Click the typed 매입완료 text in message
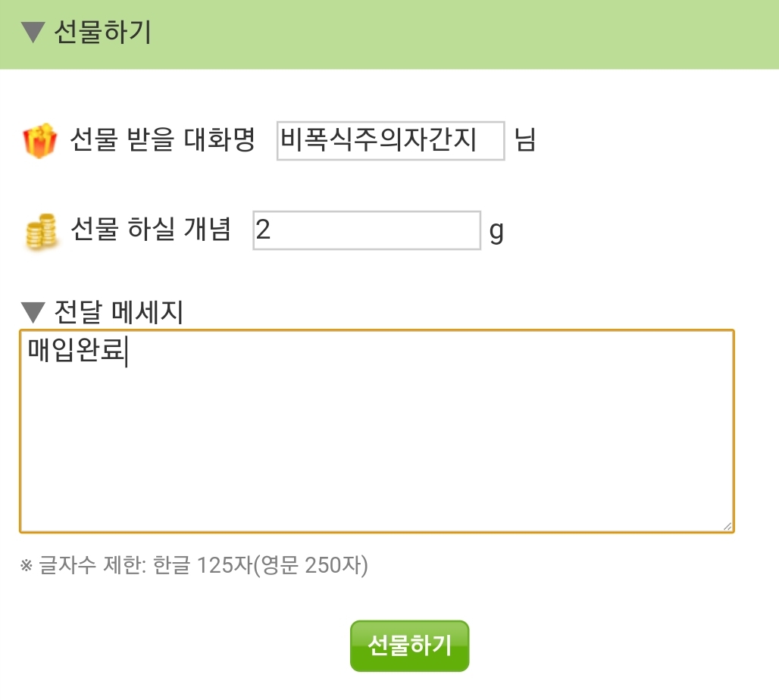 (x=76, y=352)
